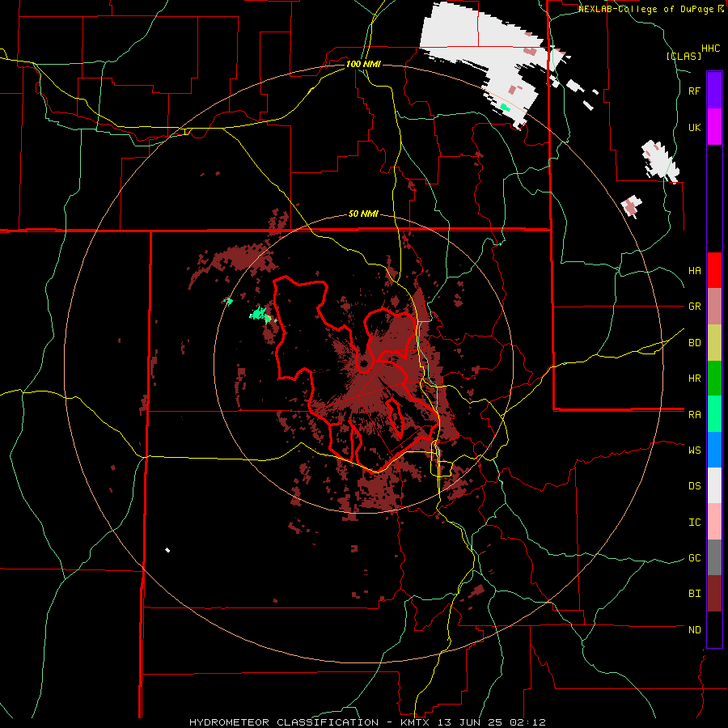Screen dimensions: 728x728
Task: Click the WS legend label
Action: [694, 451]
